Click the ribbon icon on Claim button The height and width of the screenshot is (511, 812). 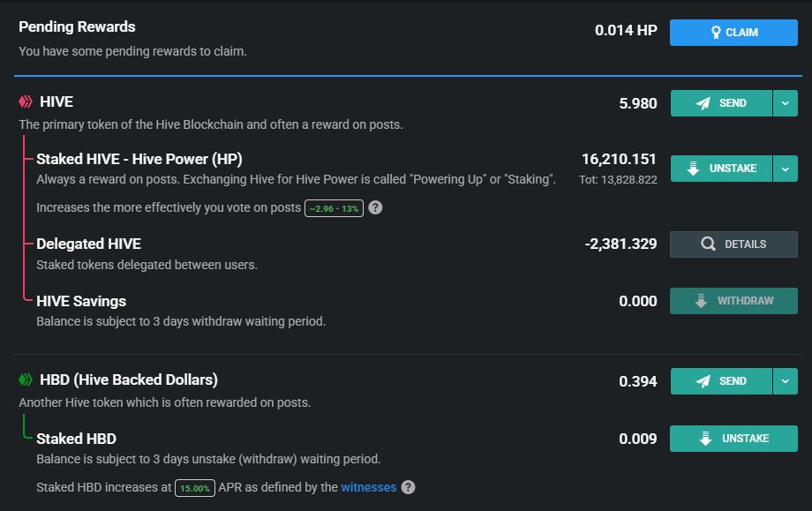point(716,33)
